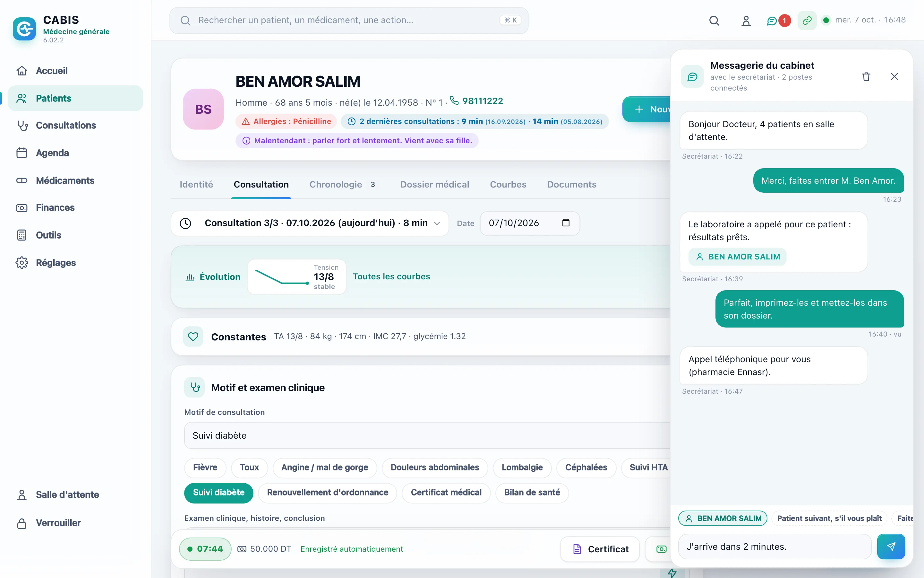
Task: Open Réglages gear in the sidebar
Action: point(75,263)
